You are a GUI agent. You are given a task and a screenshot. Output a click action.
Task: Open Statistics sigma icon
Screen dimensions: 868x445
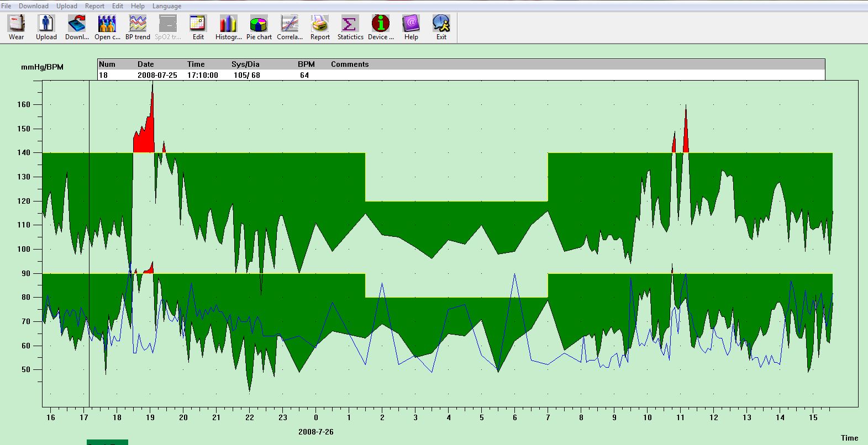350,27
